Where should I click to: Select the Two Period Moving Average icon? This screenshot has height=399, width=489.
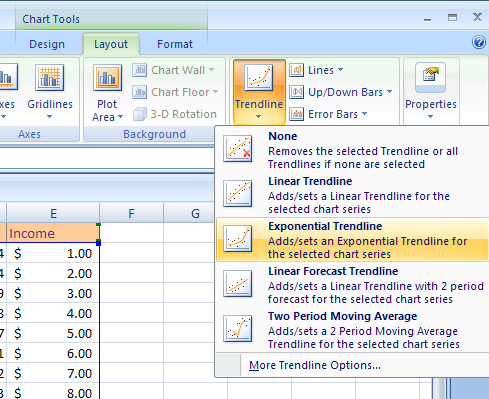click(x=238, y=329)
